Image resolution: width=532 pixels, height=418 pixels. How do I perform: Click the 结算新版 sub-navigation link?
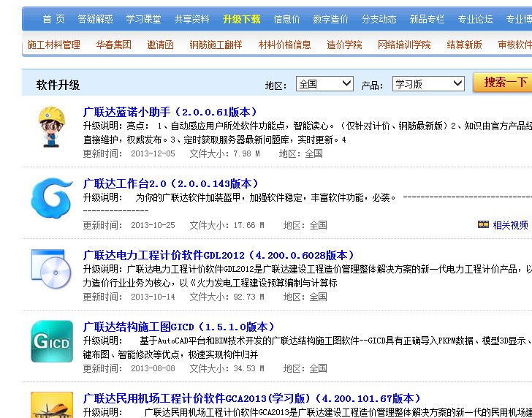[465, 45]
